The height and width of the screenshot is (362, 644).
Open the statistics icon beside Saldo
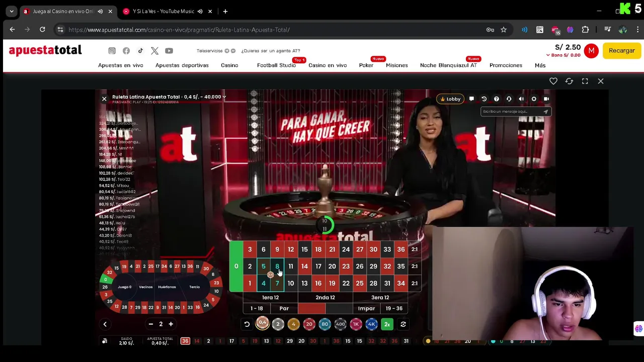coord(105,341)
